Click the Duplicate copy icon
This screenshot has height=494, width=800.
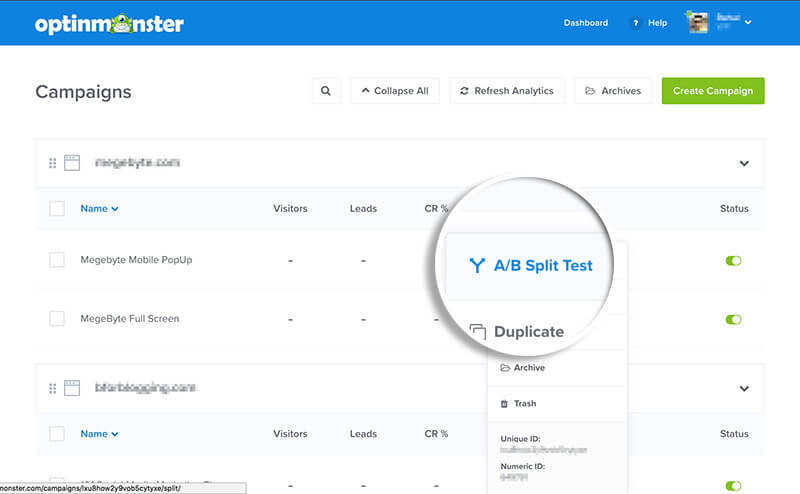478,332
